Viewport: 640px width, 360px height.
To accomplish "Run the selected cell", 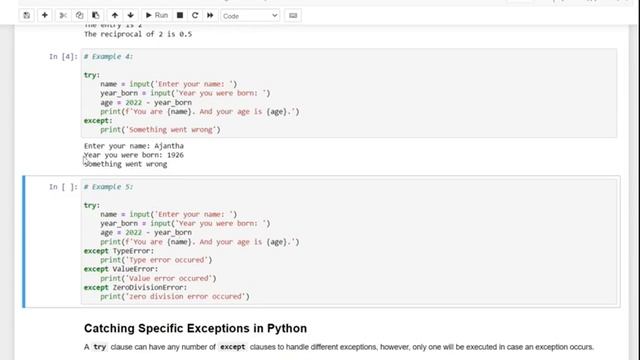I will click(x=157, y=16).
